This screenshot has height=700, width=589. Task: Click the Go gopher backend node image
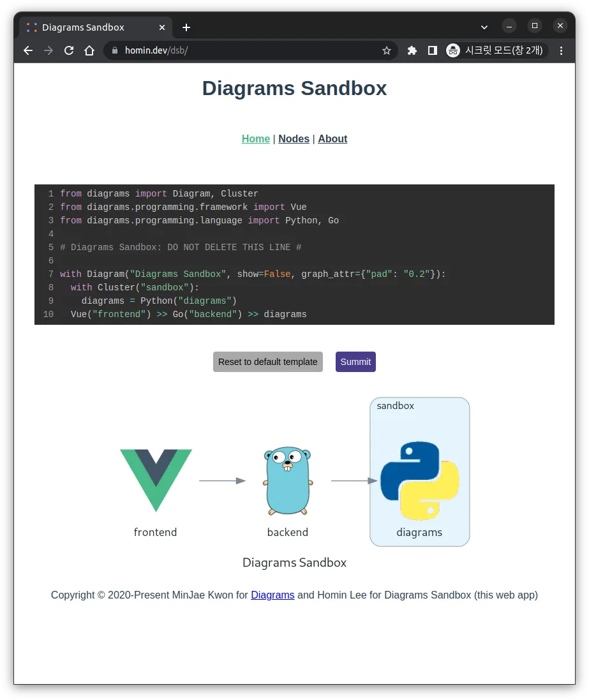click(x=288, y=480)
